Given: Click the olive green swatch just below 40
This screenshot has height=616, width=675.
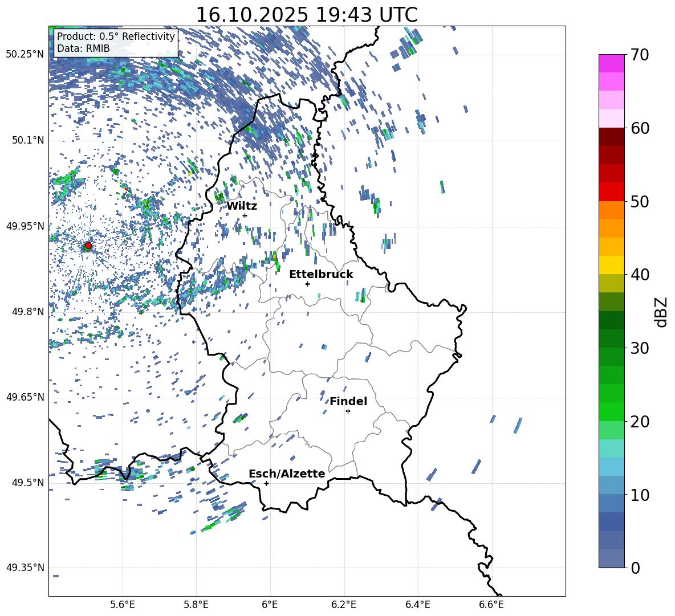Looking at the screenshot, I should tap(612, 283).
